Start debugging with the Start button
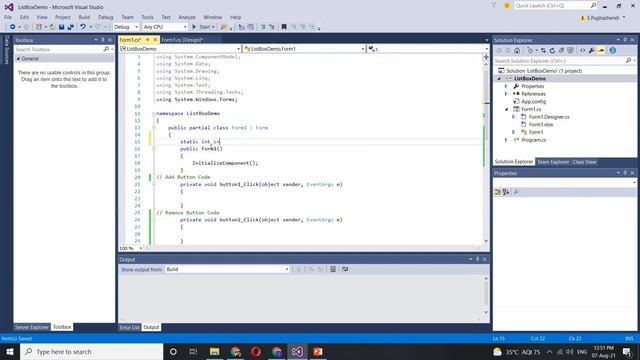Screen dimensions: 640x360 pos(203,27)
